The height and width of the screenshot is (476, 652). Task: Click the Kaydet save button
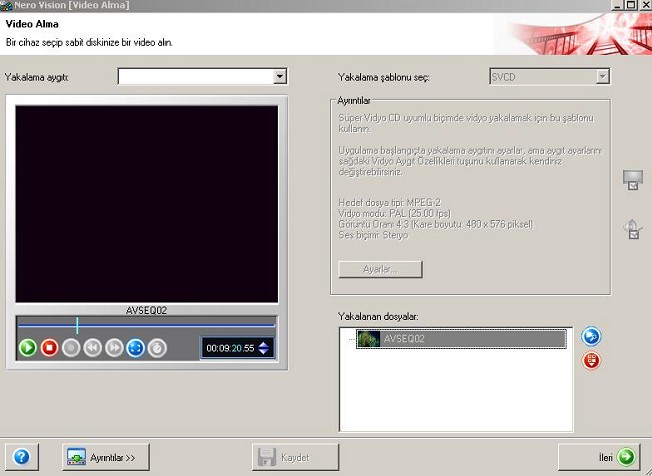[x=295, y=457]
